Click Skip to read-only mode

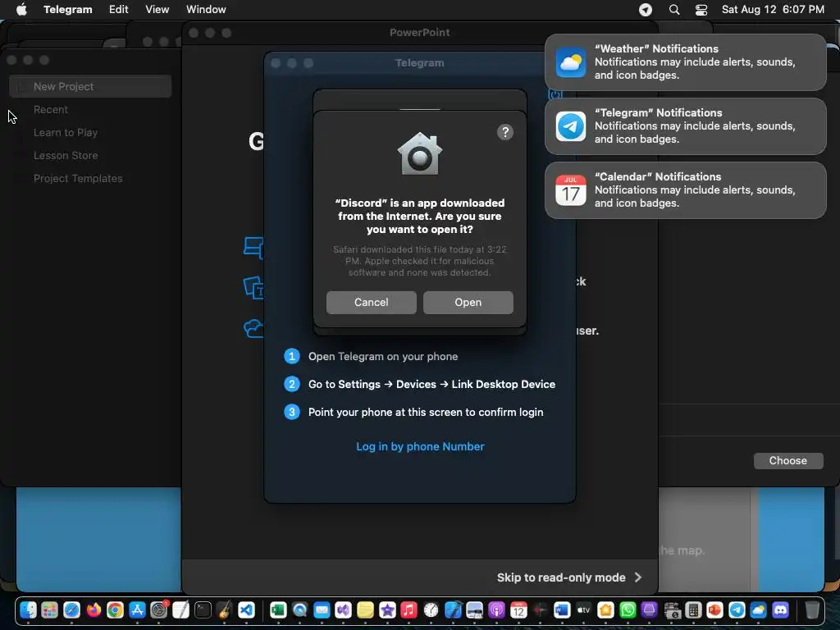pyautogui.click(x=569, y=577)
